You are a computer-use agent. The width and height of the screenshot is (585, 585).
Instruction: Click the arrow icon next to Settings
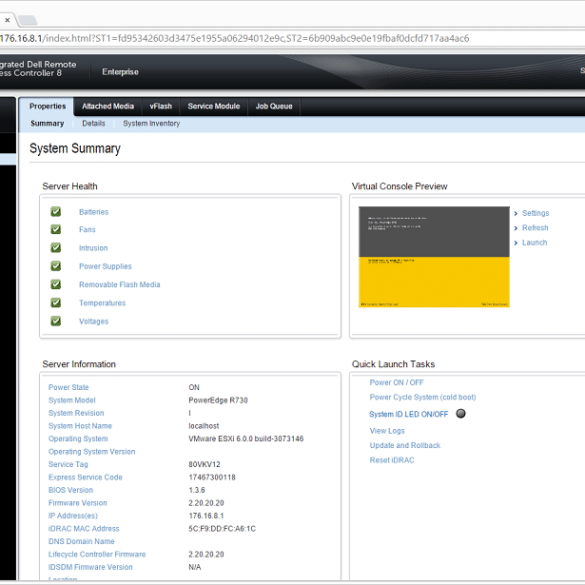tap(516, 213)
